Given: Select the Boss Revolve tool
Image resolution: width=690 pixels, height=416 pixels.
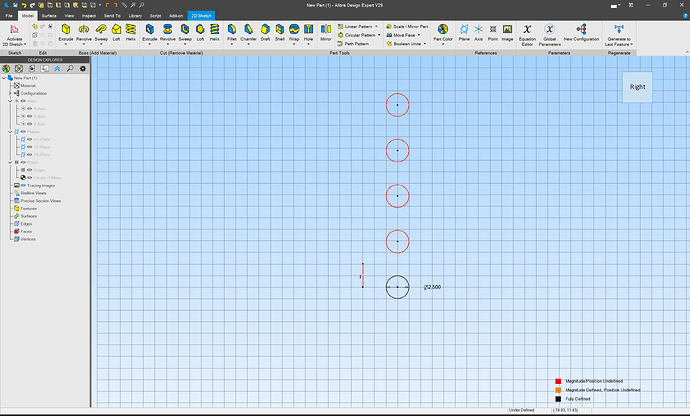Looking at the screenshot, I should [84, 33].
